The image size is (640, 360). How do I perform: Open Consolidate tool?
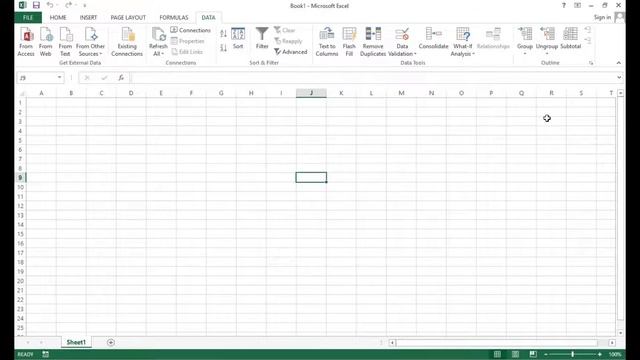point(433,39)
